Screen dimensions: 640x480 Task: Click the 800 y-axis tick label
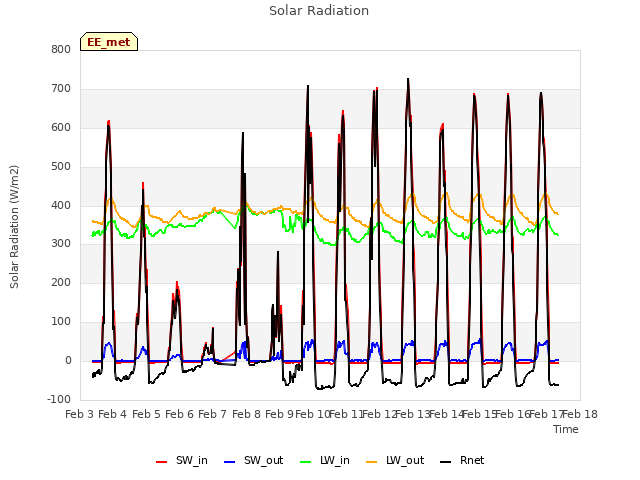coord(61,49)
